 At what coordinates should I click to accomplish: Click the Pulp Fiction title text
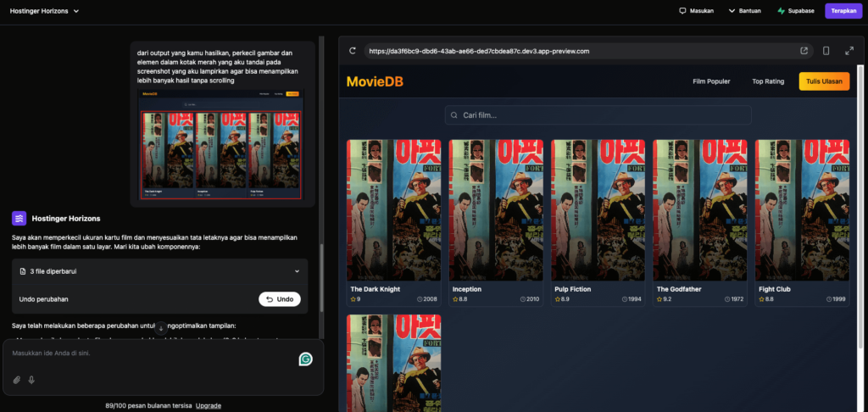pyautogui.click(x=573, y=289)
